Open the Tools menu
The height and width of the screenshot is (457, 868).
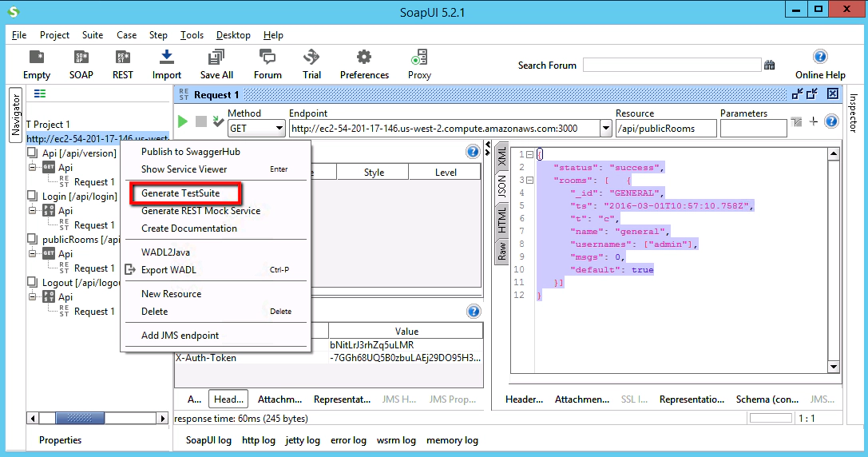192,35
